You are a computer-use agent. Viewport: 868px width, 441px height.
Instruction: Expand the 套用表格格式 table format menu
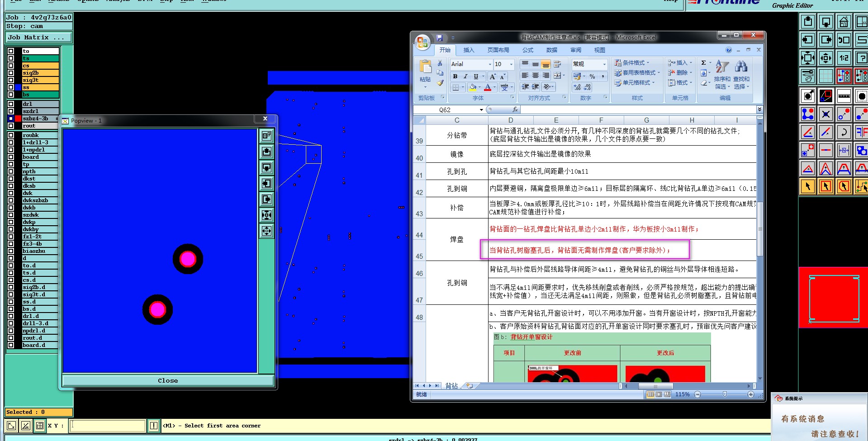[637, 73]
